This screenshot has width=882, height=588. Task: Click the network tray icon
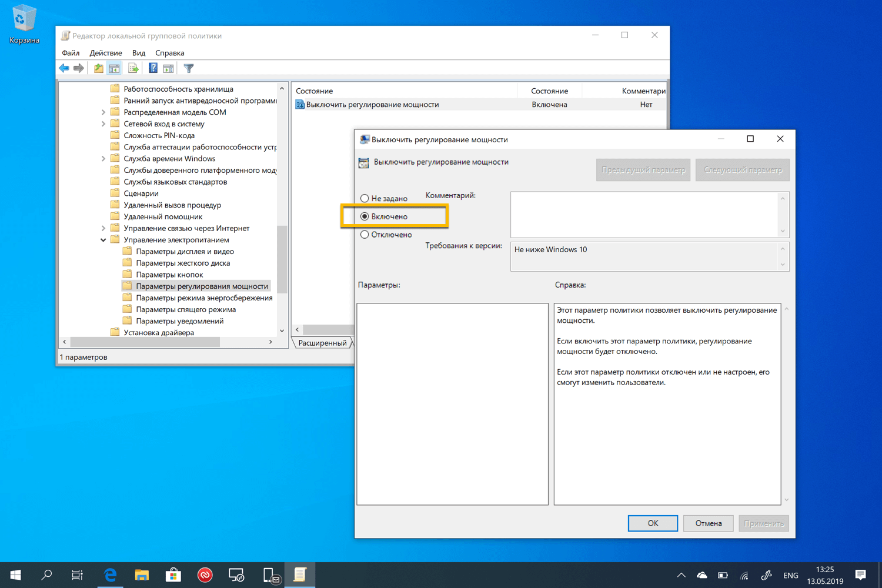(744, 576)
